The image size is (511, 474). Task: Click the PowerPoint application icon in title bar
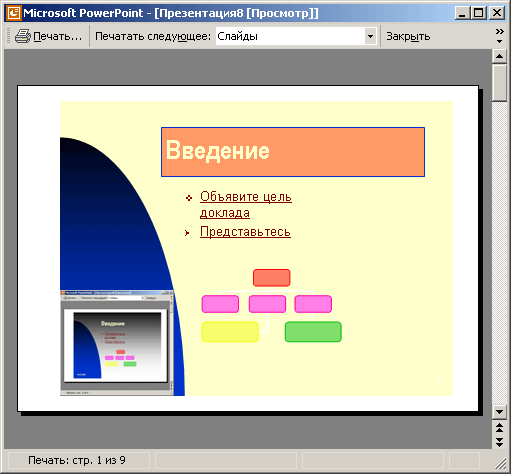click(x=14, y=13)
